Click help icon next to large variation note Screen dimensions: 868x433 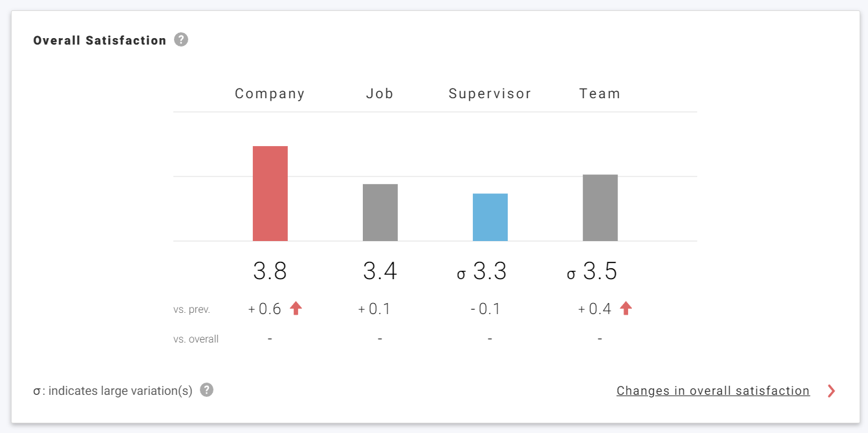pyautogui.click(x=206, y=390)
